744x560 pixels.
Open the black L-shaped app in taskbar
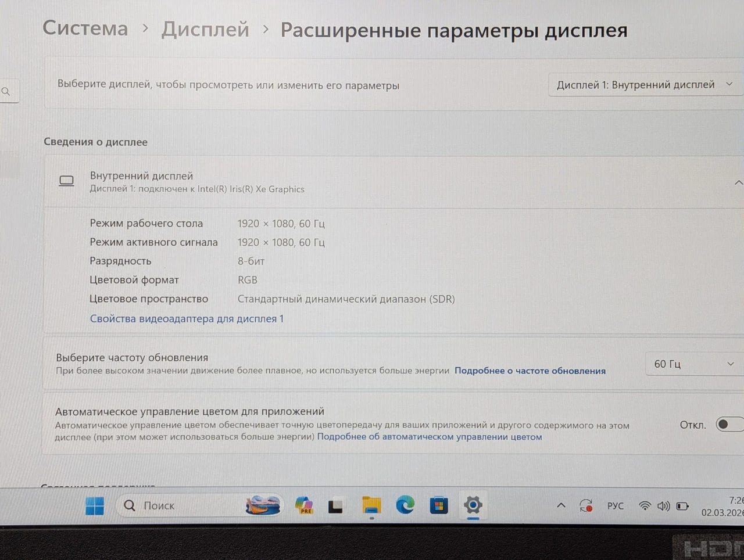click(x=335, y=507)
